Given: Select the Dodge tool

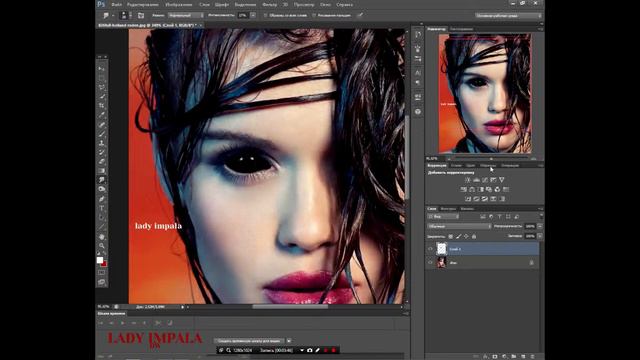Looking at the screenshot, I should pyautogui.click(x=102, y=189).
